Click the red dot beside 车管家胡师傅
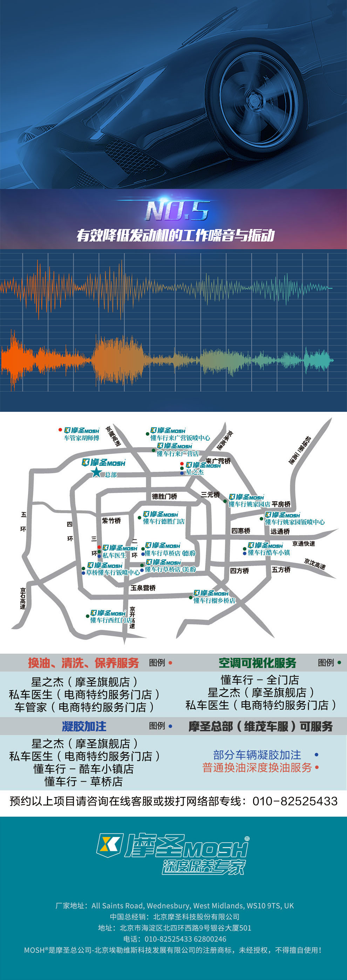The width and height of the screenshot is (347, 980). coord(60,429)
